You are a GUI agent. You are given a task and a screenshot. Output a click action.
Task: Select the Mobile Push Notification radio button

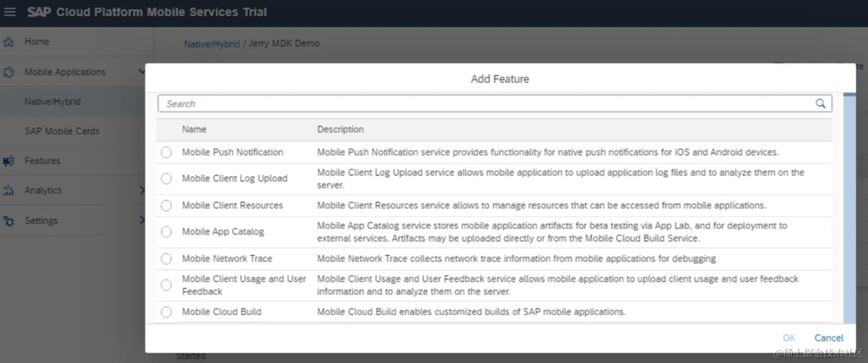tap(166, 153)
